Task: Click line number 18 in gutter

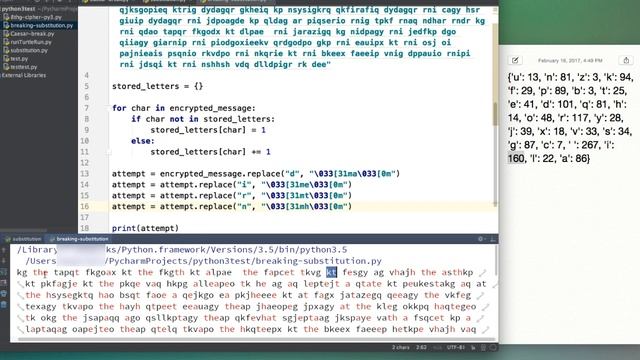Action: [x=84, y=228]
